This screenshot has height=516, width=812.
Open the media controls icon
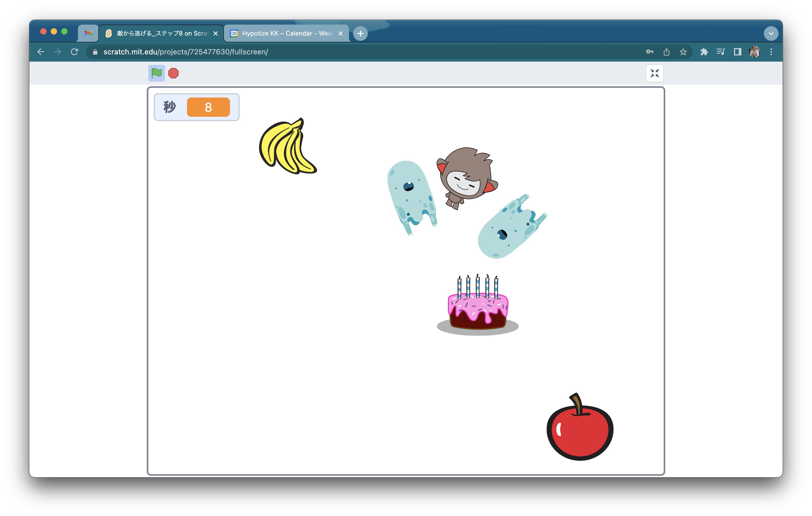pos(721,52)
